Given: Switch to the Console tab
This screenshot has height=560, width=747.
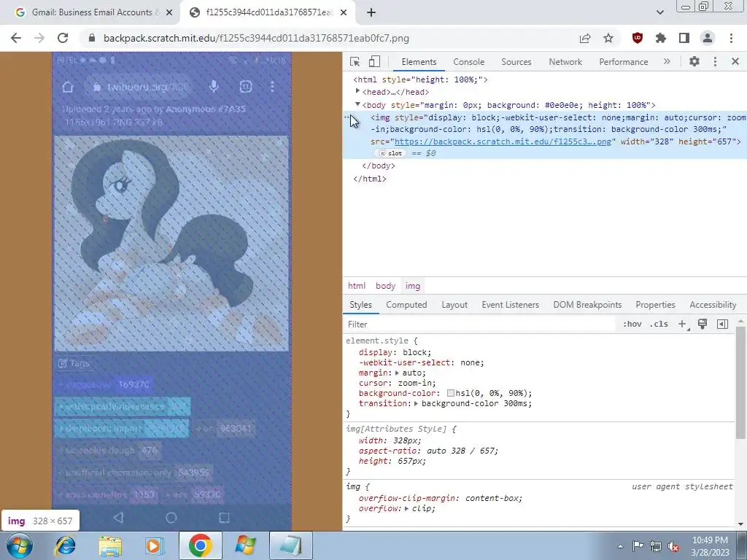Looking at the screenshot, I should (x=468, y=62).
